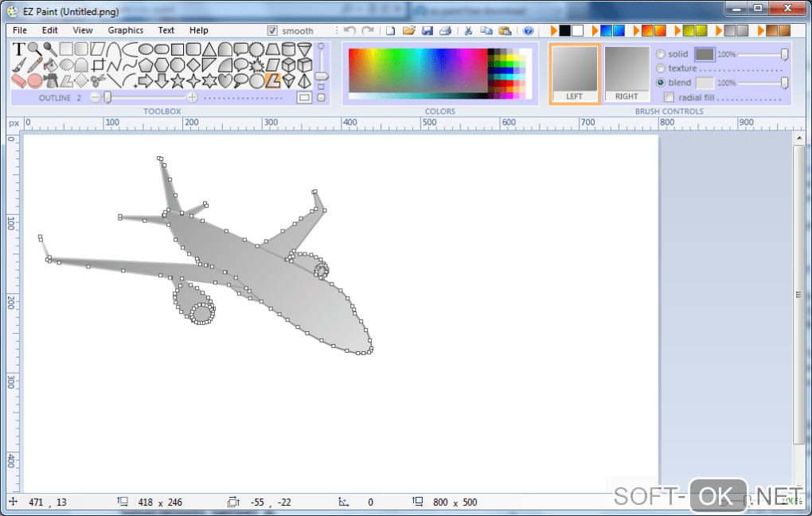This screenshot has width=812, height=516.
Task: Select the spray can tool
Action: tap(51, 80)
